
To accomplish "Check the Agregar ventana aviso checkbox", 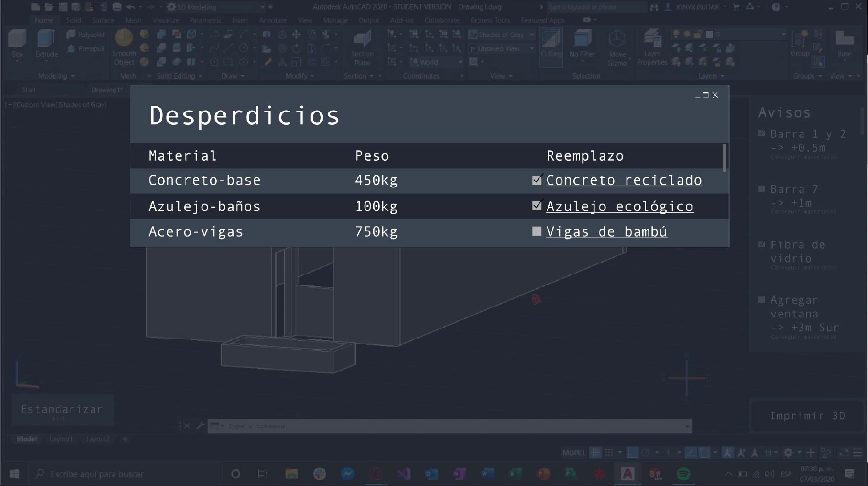I will click(x=762, y=300).
